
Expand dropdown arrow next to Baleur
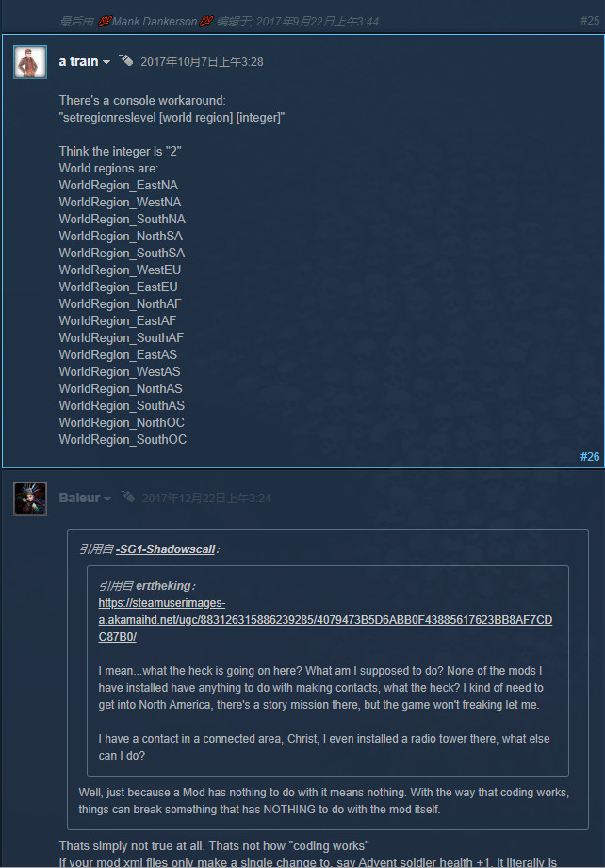point(107,499)
